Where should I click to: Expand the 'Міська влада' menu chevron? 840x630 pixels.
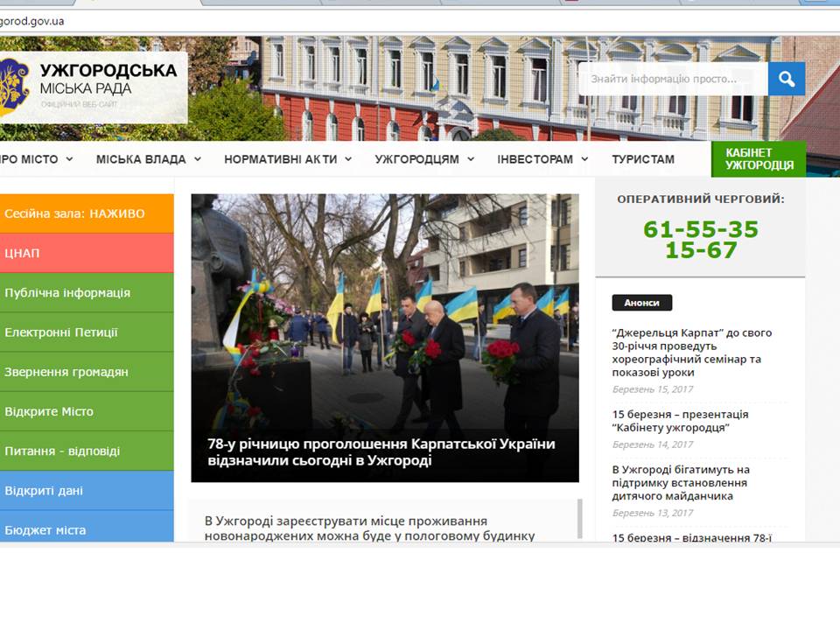[x=198, y=159]
